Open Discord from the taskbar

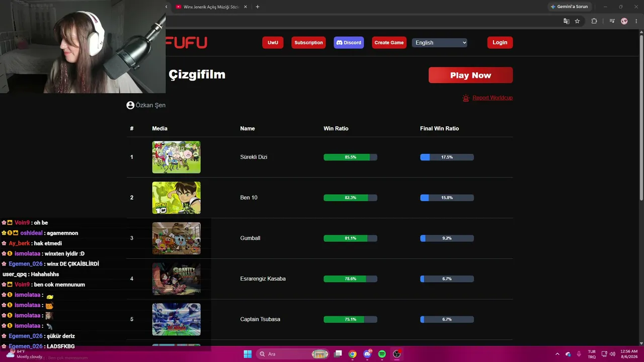367,354
